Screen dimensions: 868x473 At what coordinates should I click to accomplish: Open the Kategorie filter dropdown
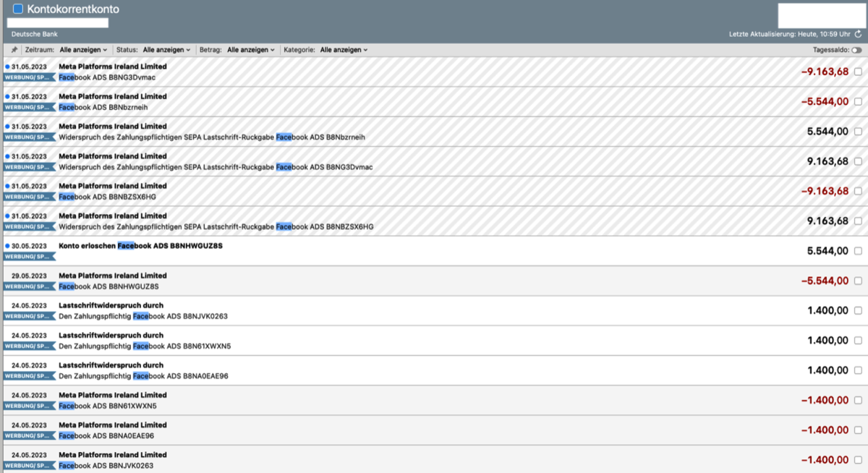pyautogui.click(x=344, y=50)
